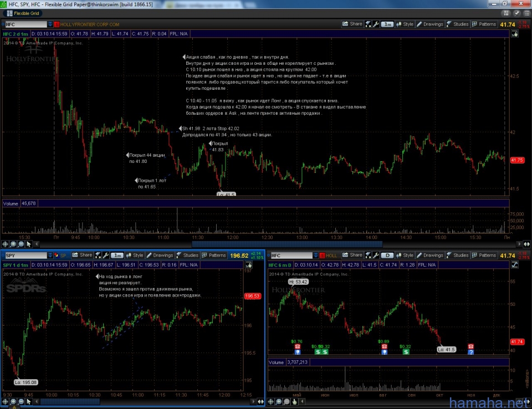Click the earnings phone icon under $0.76
Image resolution: width=532 pixels, height=409 pixels.
point(298,346)
